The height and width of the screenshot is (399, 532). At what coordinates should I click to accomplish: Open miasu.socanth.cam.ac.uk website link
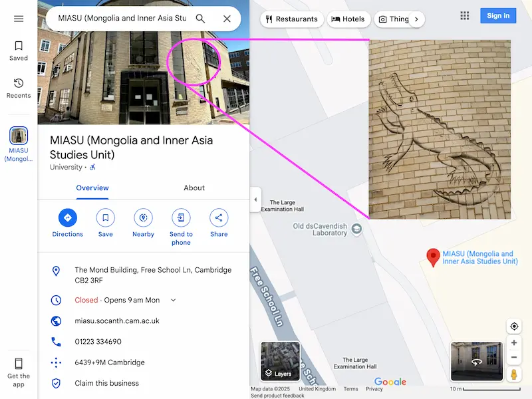coord(117,321)
